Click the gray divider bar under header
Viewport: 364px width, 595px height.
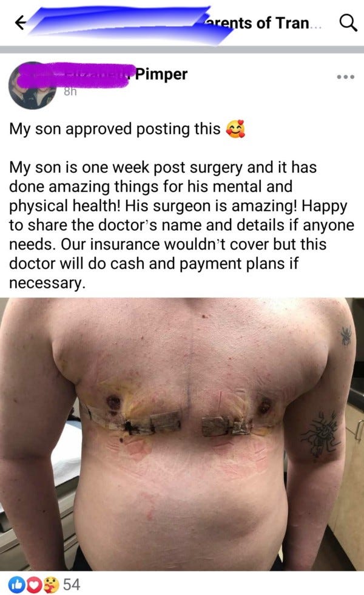click(x=182, y=50)
